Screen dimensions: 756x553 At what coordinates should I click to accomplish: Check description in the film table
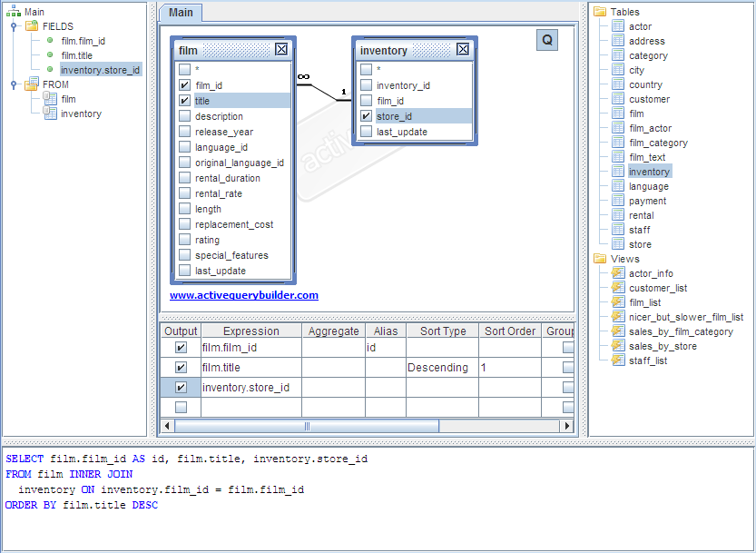184,116
